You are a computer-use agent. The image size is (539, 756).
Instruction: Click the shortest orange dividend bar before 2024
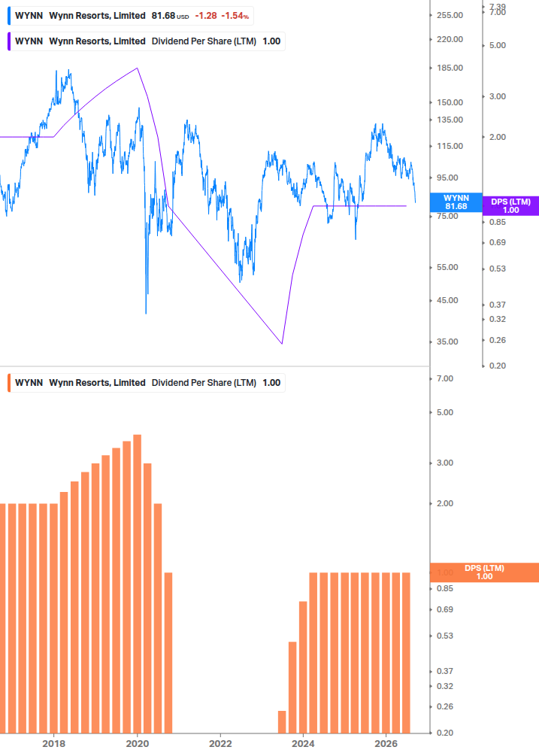coord(282,722)
